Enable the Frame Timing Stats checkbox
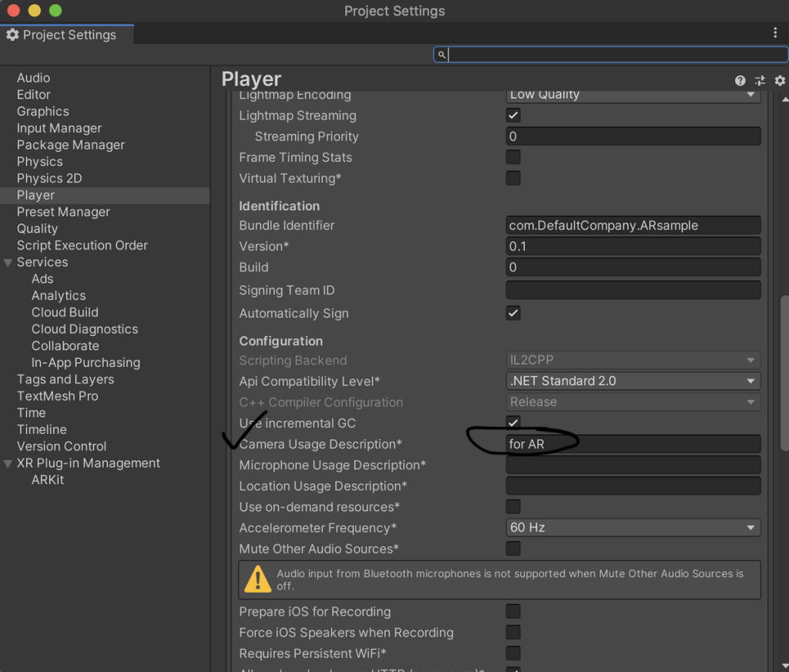This screenshot has height=672, width=789. tap(513, 157)
